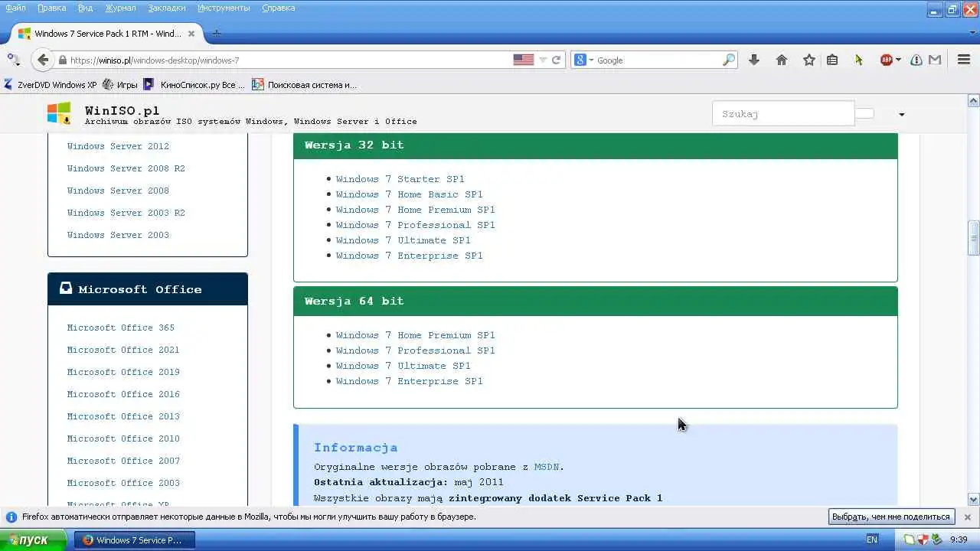Viewport: 980px width, 551px height.
Task: Click Выбрать, чем мне поделиться button
Action: tap(892, 517)
